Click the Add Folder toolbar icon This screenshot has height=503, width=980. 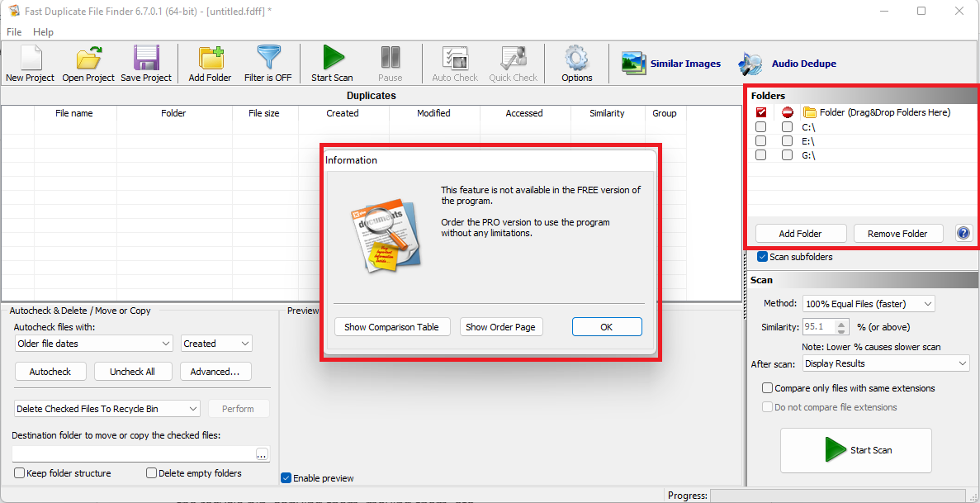[211, 58]
